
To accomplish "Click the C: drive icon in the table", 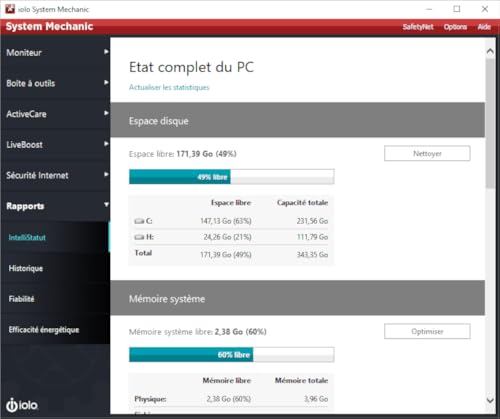I will coord(139,221).
